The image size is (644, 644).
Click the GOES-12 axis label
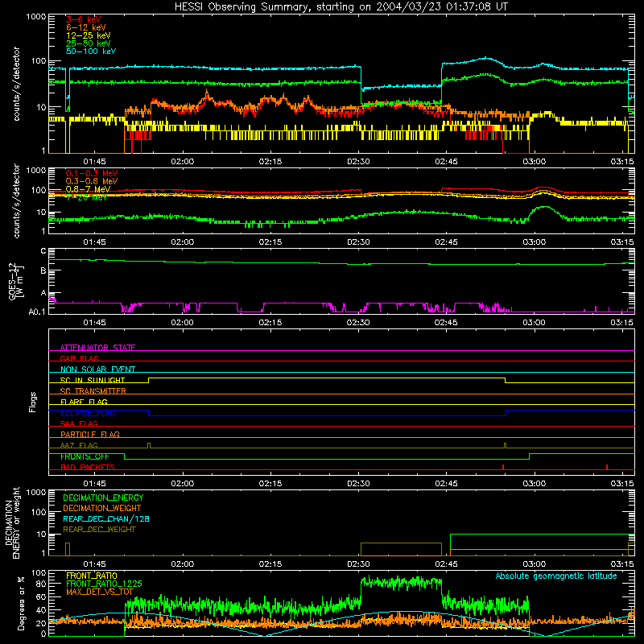coord(15,281)
